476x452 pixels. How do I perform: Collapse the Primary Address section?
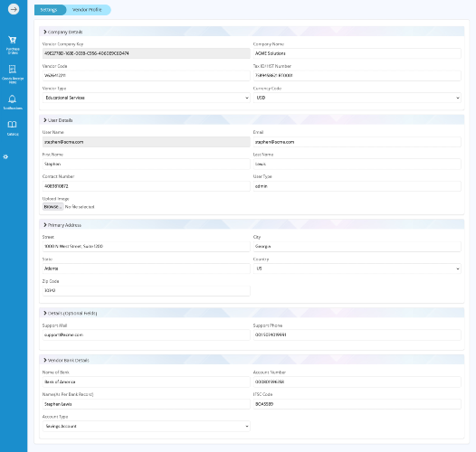pyautogui.click(x=252, y=224)
